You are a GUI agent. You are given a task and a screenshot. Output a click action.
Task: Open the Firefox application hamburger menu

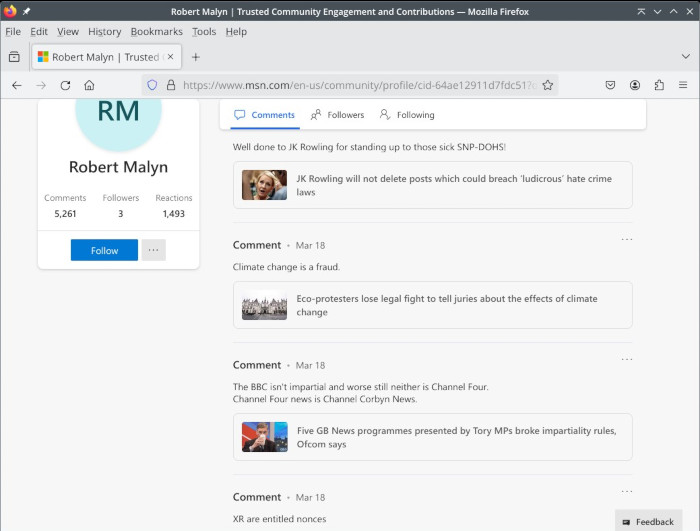coord(683,86)
